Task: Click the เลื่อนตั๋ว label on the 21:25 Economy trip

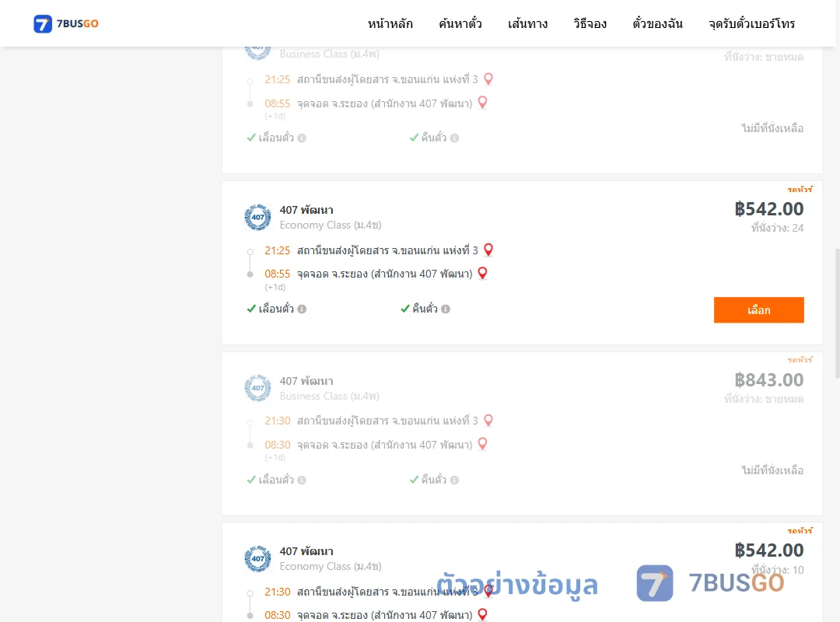Action: point(276,309)
